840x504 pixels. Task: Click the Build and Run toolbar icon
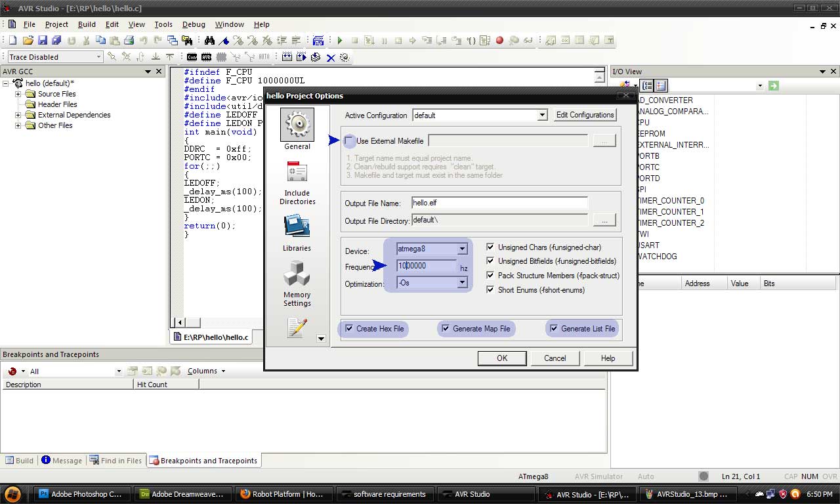point(301,57)
